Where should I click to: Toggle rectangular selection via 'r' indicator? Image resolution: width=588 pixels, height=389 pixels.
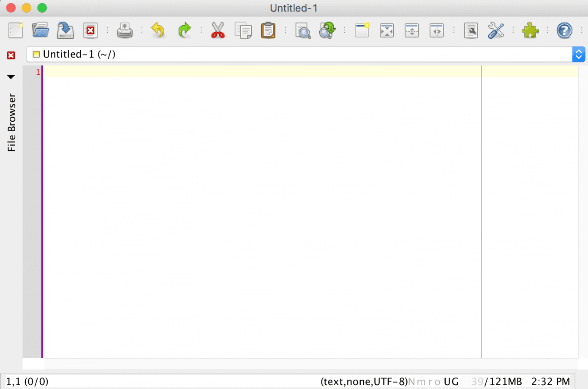coord(429,381)
